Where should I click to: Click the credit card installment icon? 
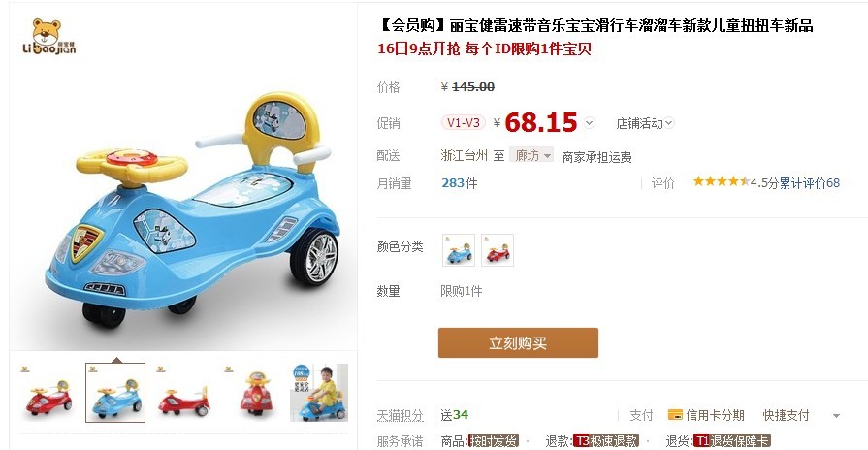[675, 414]
